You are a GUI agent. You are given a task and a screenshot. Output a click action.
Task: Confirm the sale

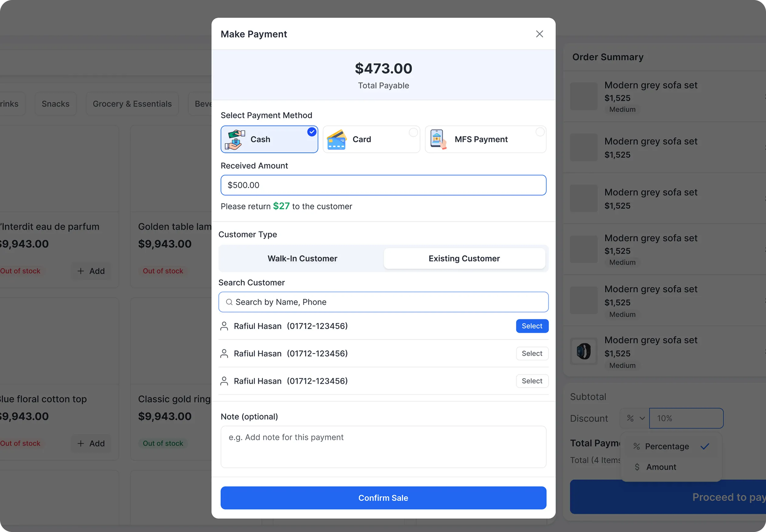383,498
